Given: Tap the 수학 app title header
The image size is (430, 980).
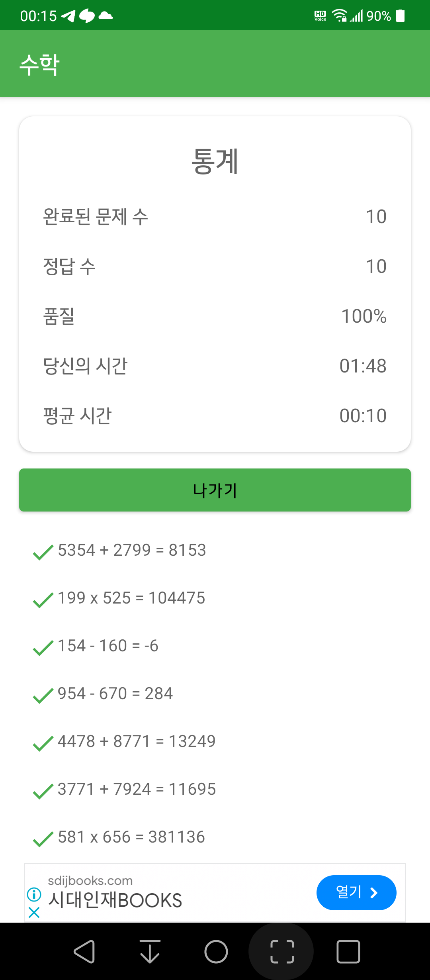Looking at the screenshot, I should 40,64.
